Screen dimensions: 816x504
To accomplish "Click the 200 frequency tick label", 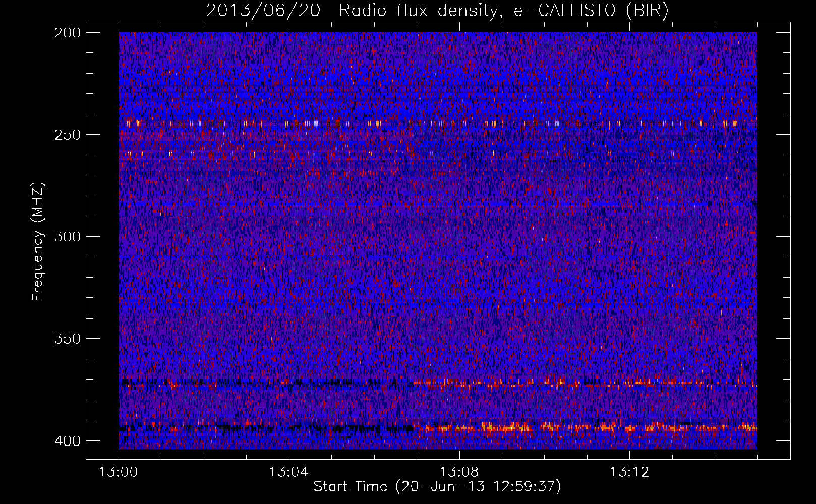I will (x=67, y=33).
